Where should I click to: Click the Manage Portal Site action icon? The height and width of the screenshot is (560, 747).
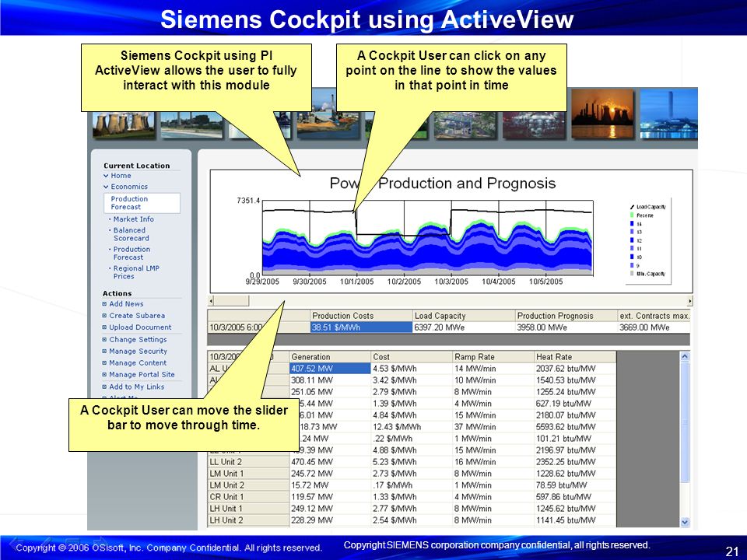(104, 375)
